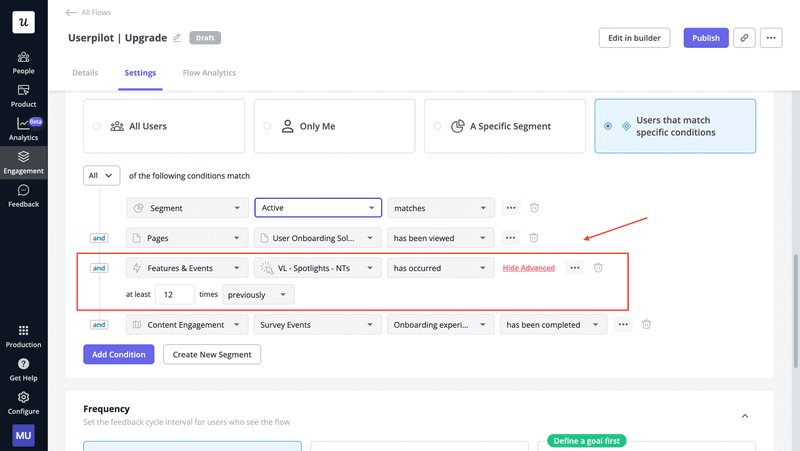This screenshot has width=800, height=451.
Task: Switch to the Settings tab
Action: pos(140,73)
